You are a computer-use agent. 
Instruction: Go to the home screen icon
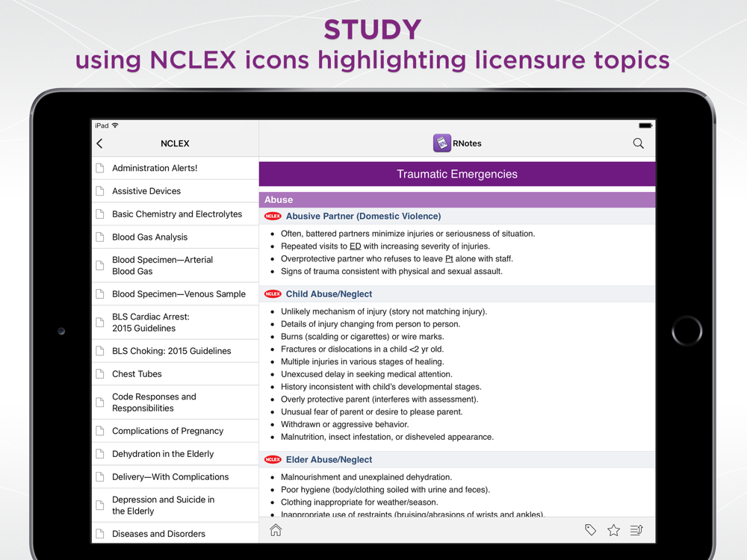coord(276,530)
